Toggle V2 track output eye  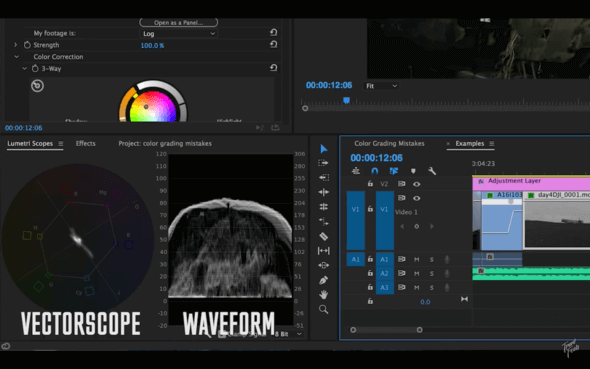(417, 184)
